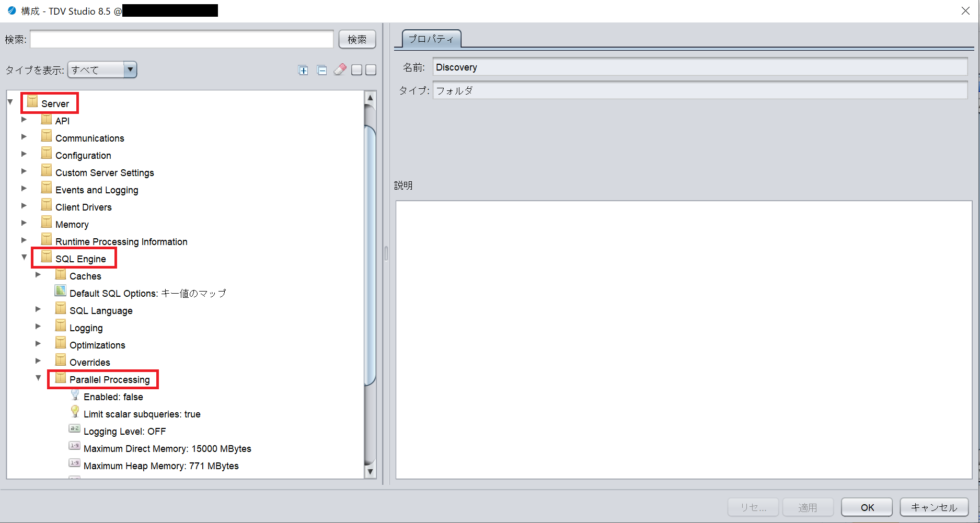Click the Optimizations folder icon
Viewport: 980px width, 523px height.
tap(61, 343)
